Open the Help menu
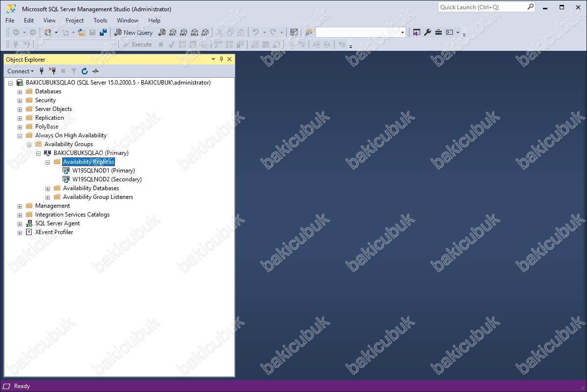 pos(154,21)
